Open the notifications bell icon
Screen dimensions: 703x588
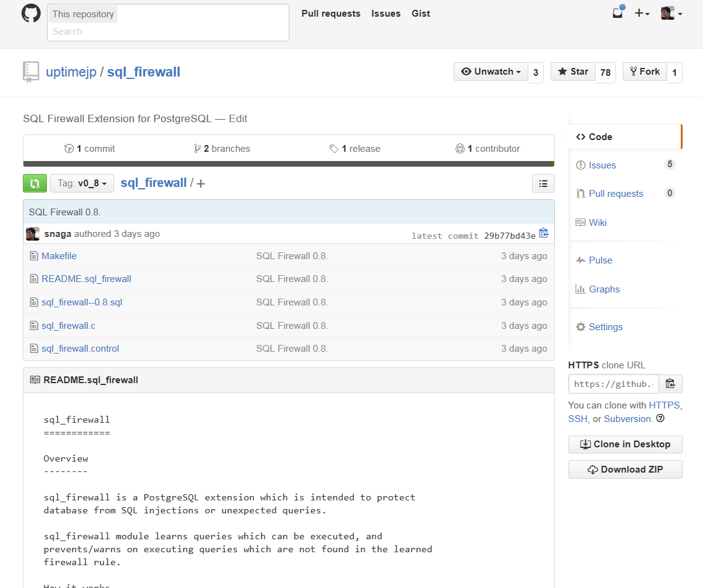[618, 13]
